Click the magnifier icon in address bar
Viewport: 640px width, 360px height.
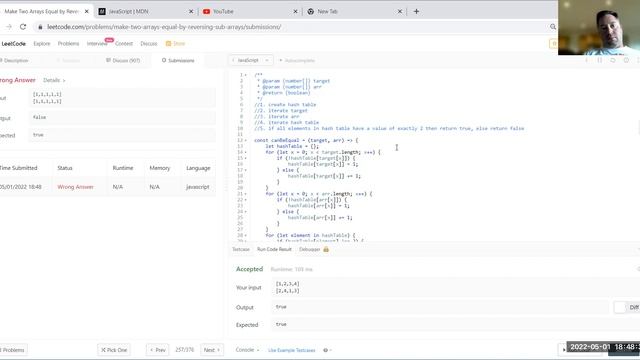coord(553,27)
